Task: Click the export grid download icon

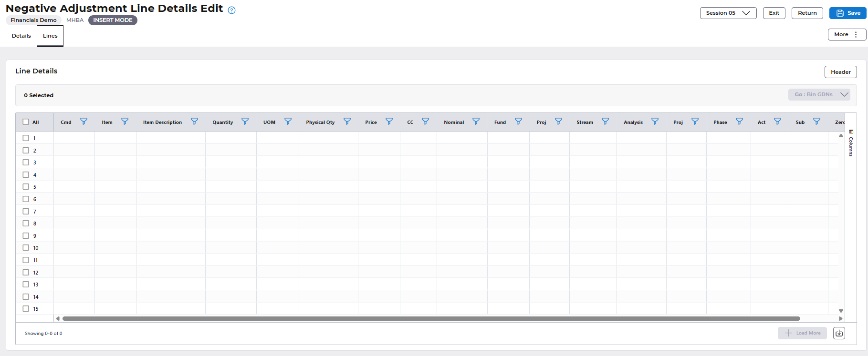Action: (839, 333)
